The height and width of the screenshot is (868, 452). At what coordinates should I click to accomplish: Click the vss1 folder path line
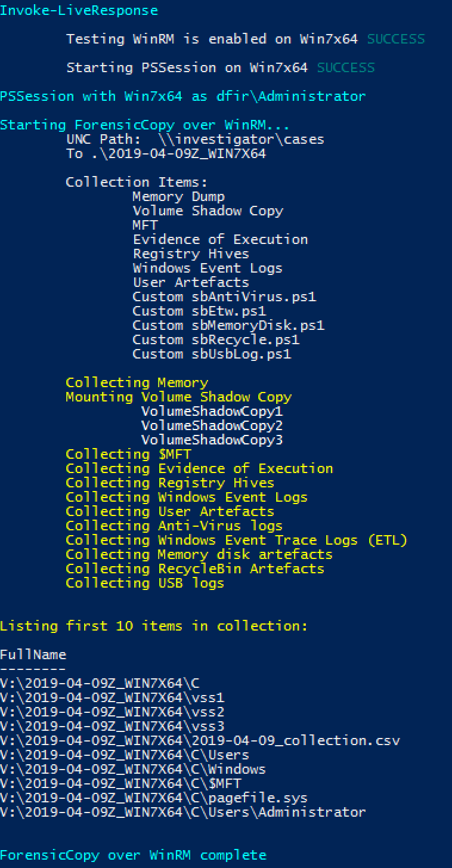coord(112,698)
